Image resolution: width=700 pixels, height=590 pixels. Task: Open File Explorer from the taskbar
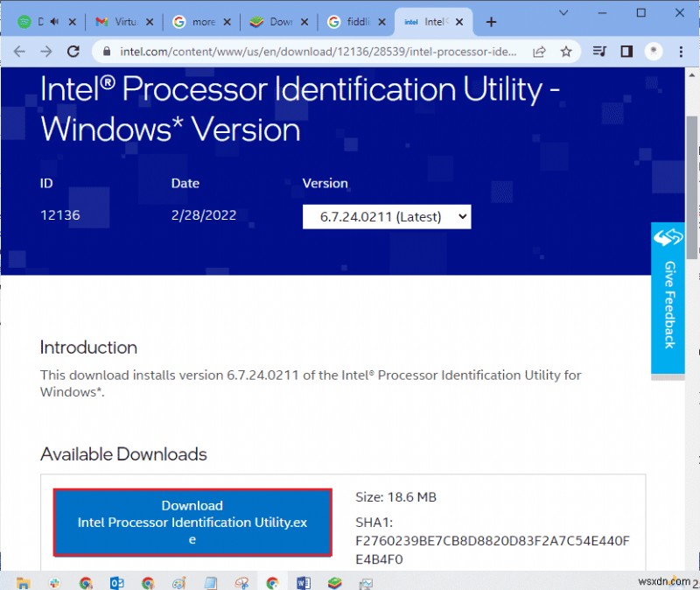tap(23, 583)
